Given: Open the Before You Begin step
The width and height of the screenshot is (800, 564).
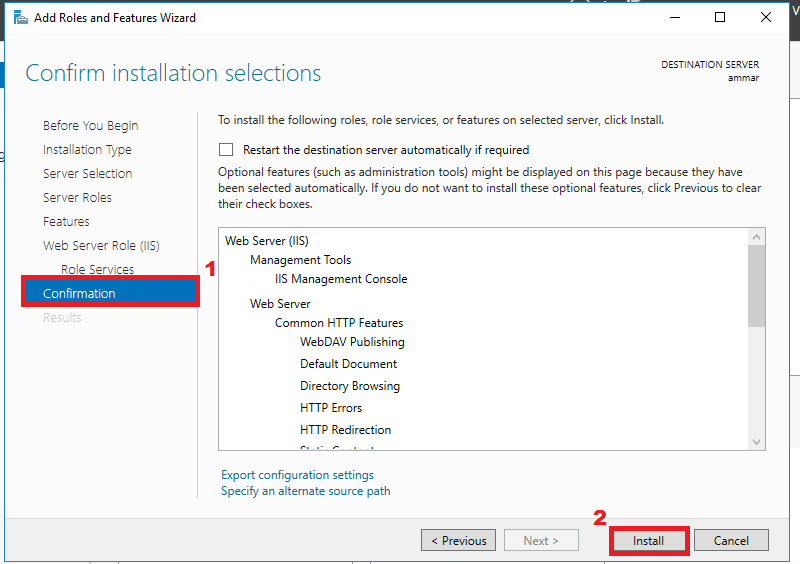Looking at the screenshot, I should [x=90, y=126].
